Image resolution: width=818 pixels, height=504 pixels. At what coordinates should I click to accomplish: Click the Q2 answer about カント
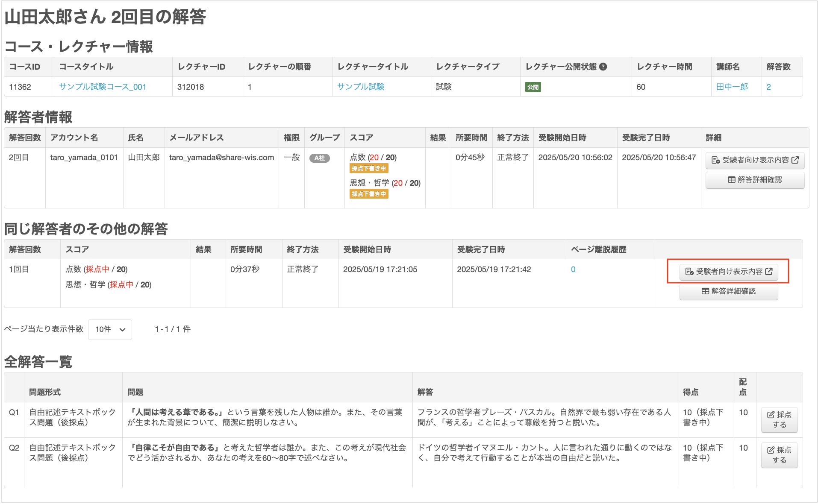point(545,453)
